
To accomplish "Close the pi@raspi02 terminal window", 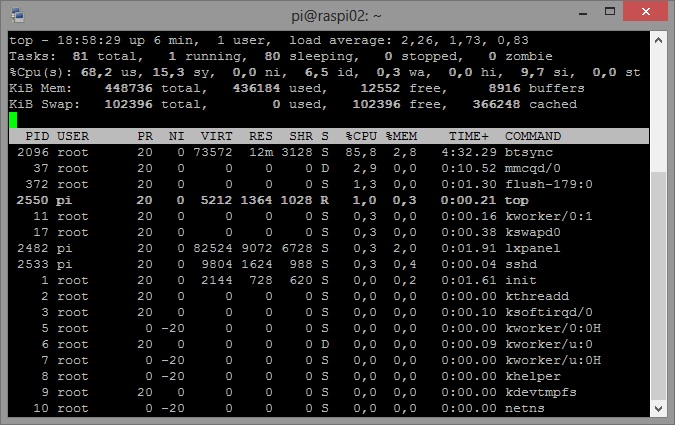I will coord(645,12).
